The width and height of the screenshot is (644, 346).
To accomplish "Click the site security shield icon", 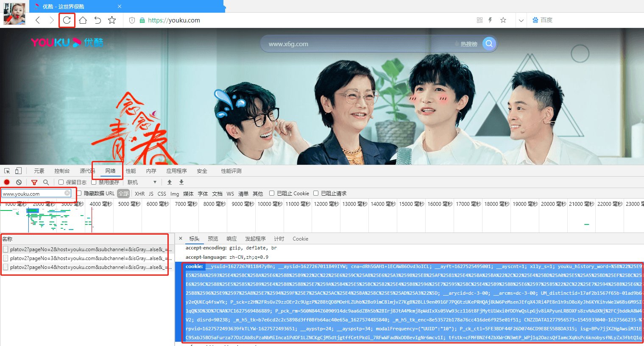I will [x=132, y=20].
